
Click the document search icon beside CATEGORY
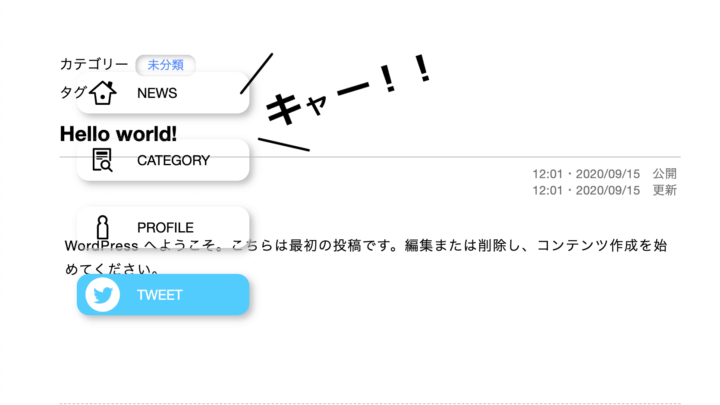(x=102, y=160)
